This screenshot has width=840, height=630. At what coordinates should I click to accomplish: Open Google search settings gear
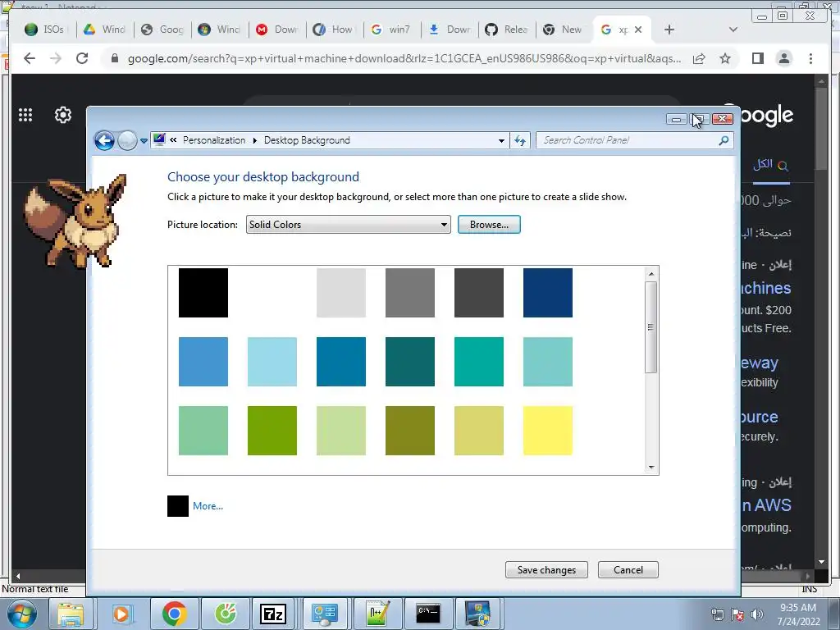pyautogui.click(x=63, y=115)
